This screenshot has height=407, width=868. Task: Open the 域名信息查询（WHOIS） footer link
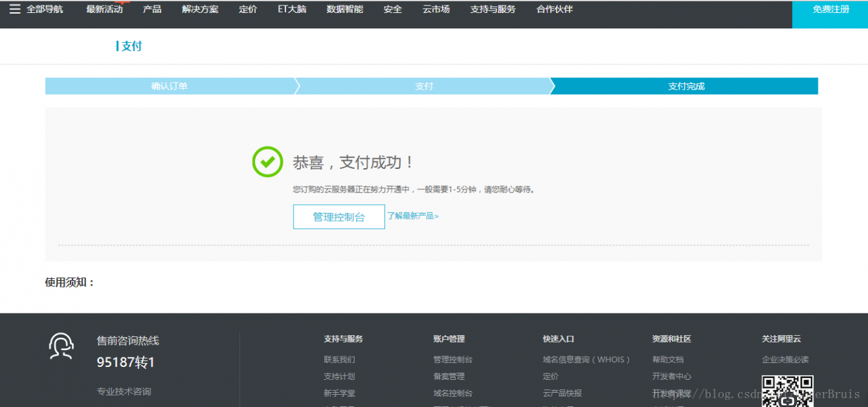pos(587,360)
